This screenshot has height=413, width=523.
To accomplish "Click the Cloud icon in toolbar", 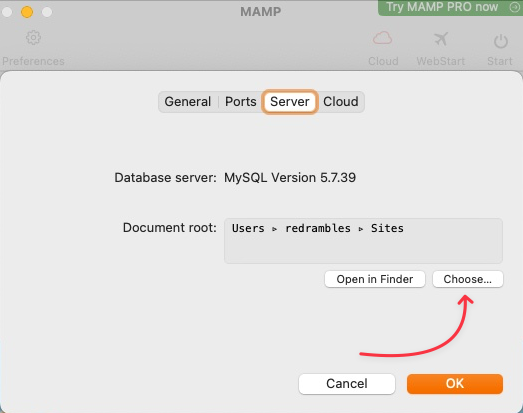I will pos(383,38).
